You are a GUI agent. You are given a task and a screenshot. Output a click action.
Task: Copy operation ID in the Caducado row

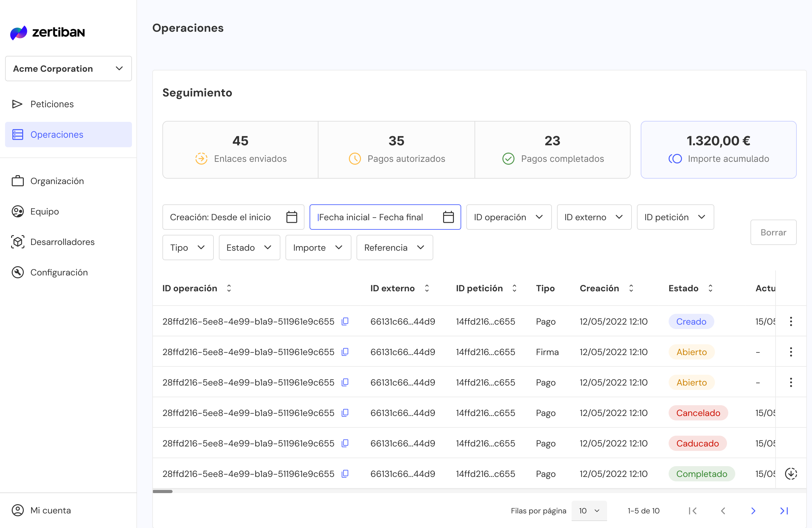(345, 443)
